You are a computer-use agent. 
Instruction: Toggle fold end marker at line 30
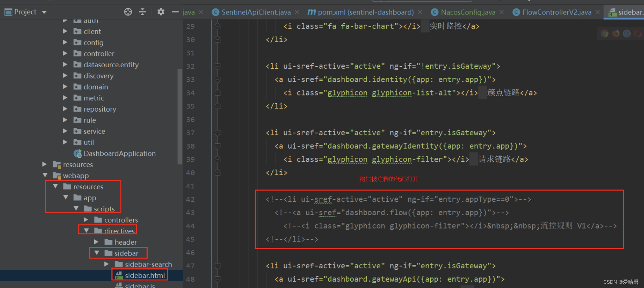[x=218, y=39]
